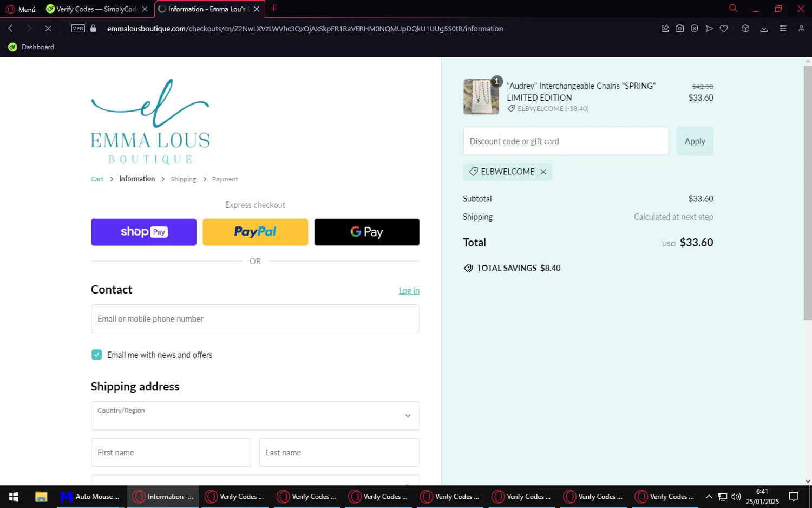Image resolution: width=812 pixels, height=508 pixels.
Task: Click the browser search magnifier icon
Action: click(733, 8)
